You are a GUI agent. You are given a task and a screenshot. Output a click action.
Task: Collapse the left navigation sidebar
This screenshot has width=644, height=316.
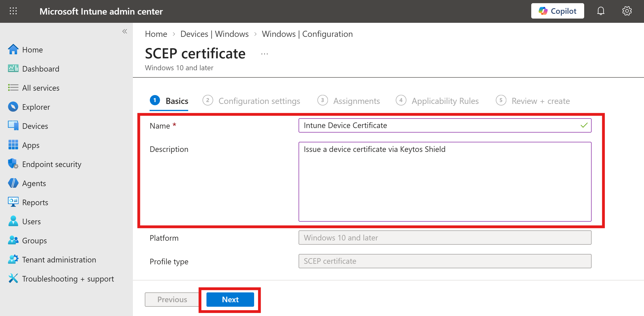pos(125,31)
